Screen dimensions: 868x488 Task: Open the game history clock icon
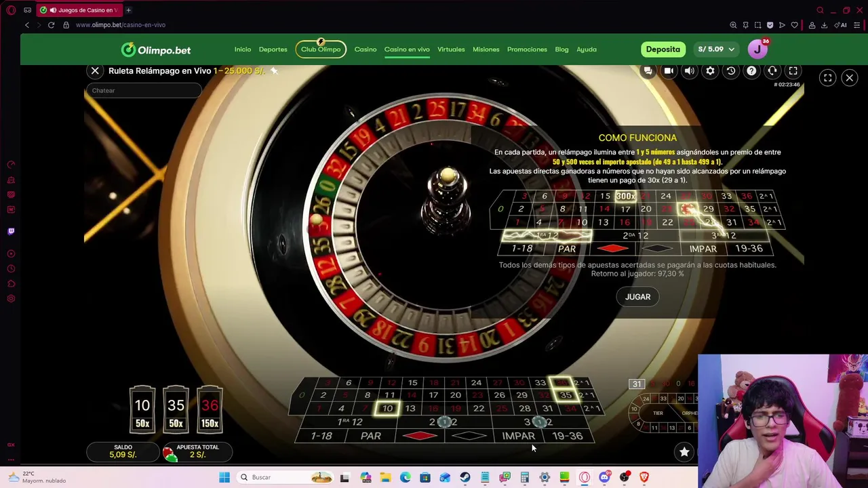click(730, 70)
